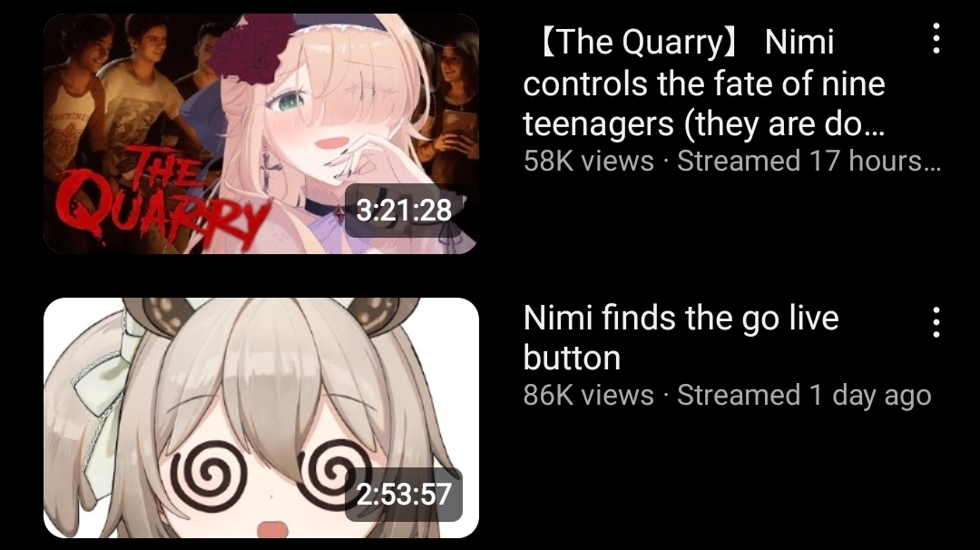The height and width of the screenshot is (550, 980).
Task: Click the word 'button' in second title
Action: (x=572, y=358)
